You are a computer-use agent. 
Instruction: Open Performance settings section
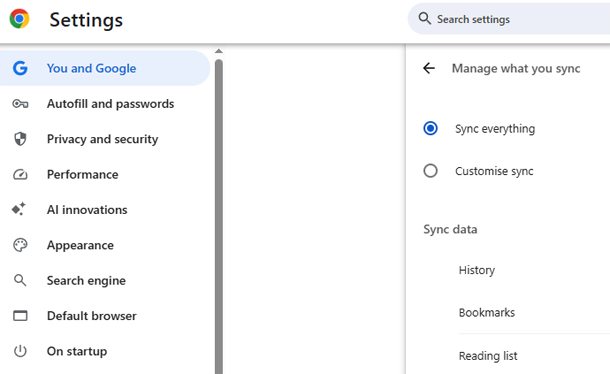pyautogui.click(x=105, y=174)
